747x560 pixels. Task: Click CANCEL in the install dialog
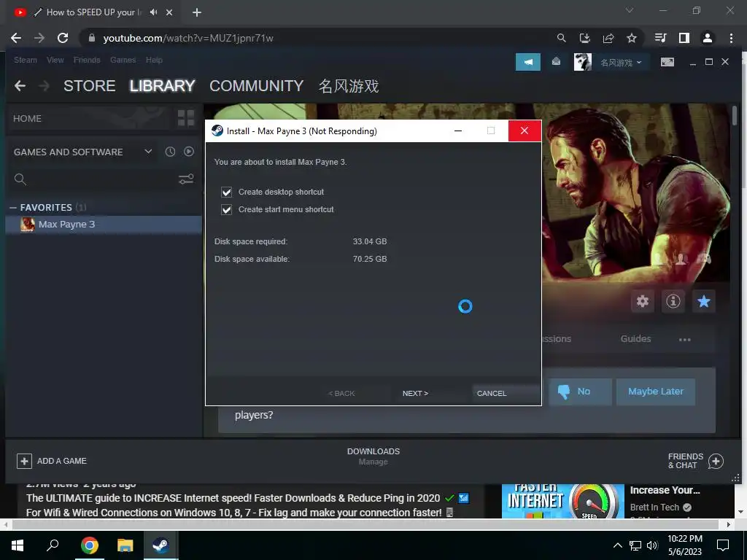pos(492,393)
